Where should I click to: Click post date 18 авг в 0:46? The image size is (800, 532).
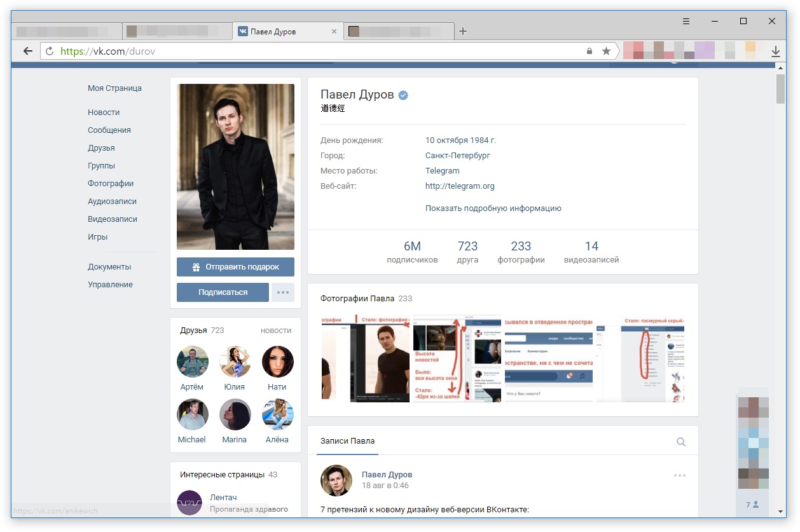(x=385, y=486)
